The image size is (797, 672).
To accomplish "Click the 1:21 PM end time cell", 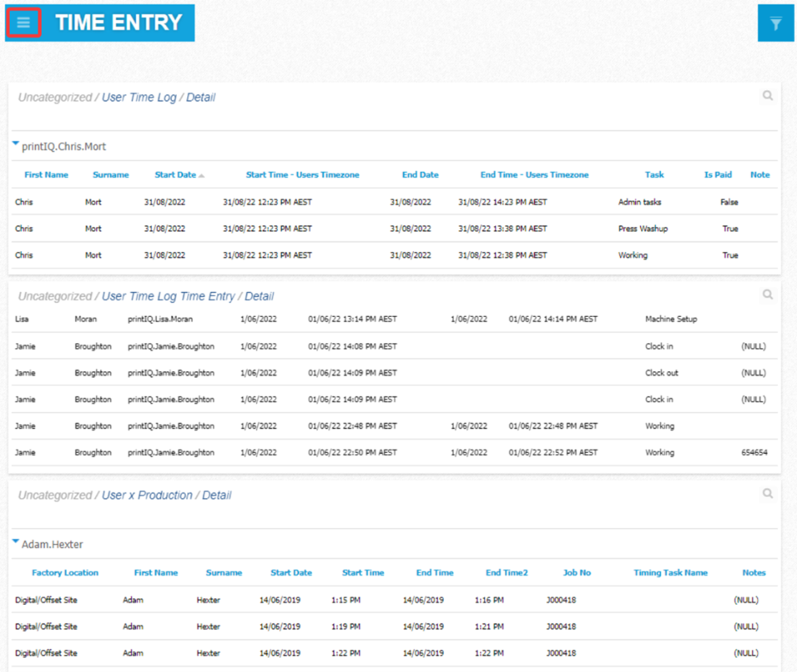I will pos(489,627).
